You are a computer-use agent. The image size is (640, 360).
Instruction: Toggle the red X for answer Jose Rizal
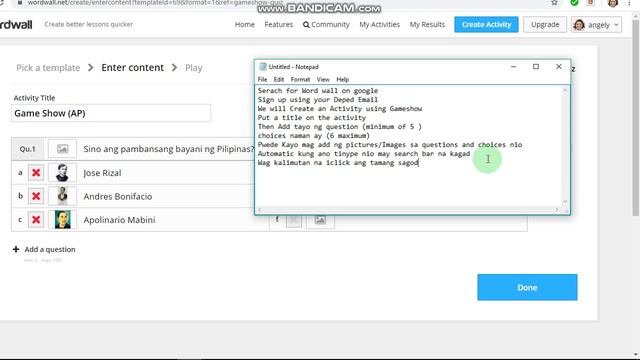pyautogui.click(x=36, y=173)
